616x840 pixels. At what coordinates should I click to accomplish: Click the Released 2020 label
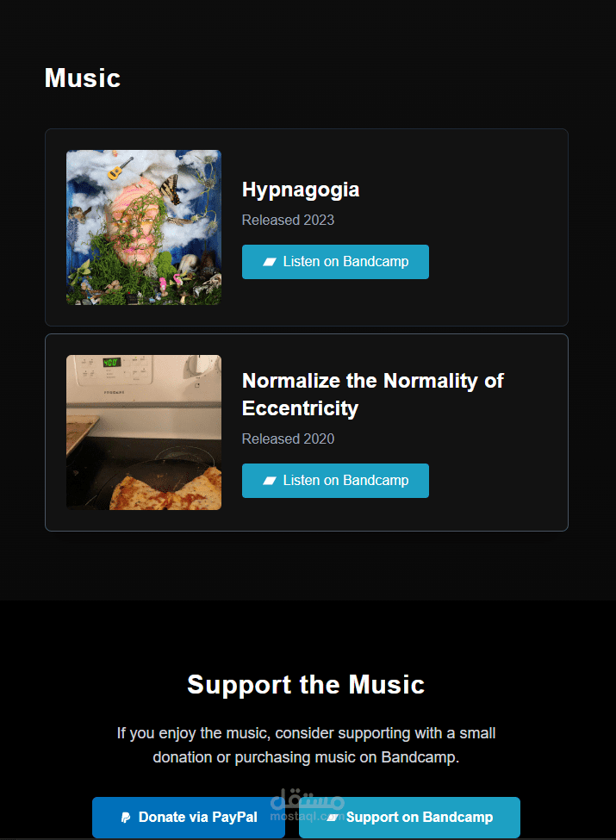[x=288, y=439]
